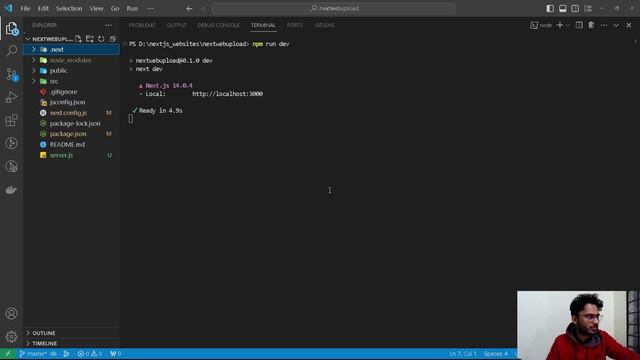The image size is (640, 360).
Task: Click the ports forwarded indicator in status bar
Action: 116,354
